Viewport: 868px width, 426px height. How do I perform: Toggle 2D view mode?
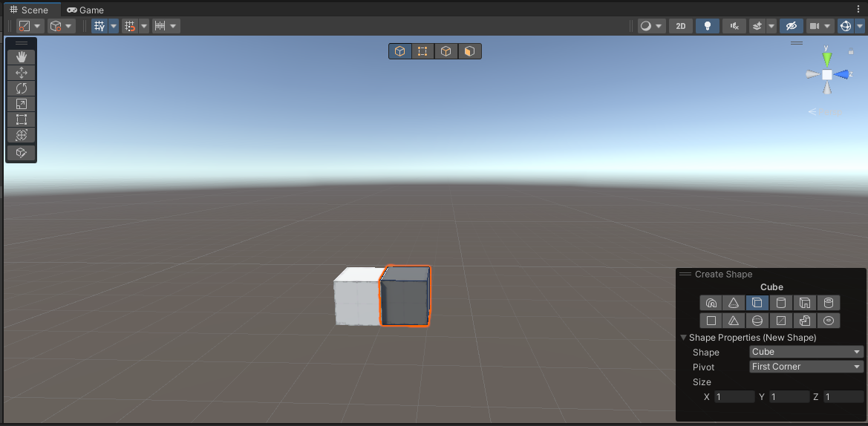pos(680,26)
